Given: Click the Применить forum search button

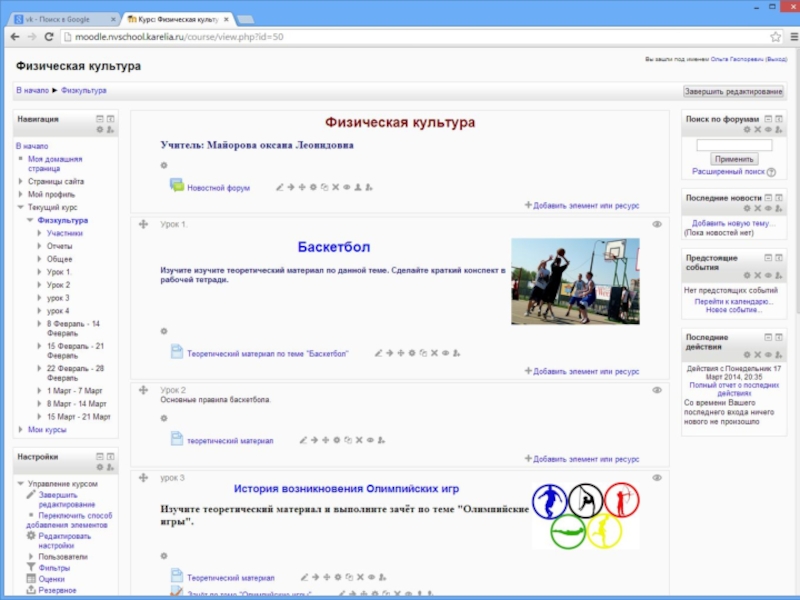Looking at the screenshot, I should coord(734,159).
